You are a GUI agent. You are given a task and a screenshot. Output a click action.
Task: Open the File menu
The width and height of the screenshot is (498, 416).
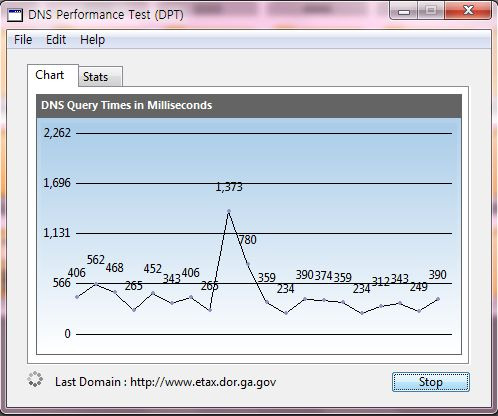(x=23, y=40)
